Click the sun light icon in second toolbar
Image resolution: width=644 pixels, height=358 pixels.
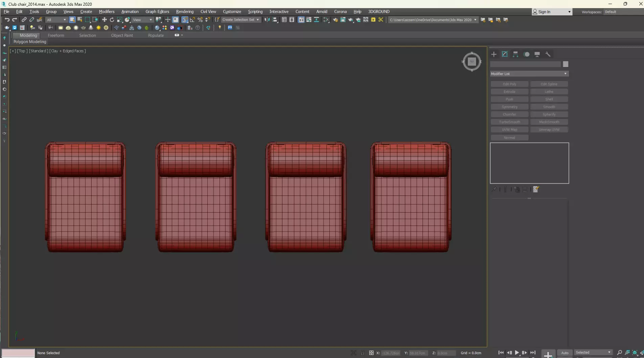click(x=98, y=28)
